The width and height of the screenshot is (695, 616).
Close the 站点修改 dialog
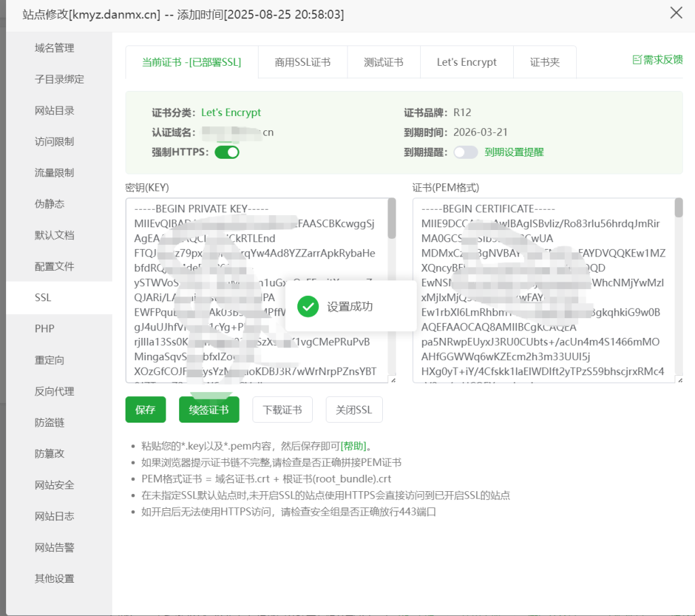tap(675, 13)
